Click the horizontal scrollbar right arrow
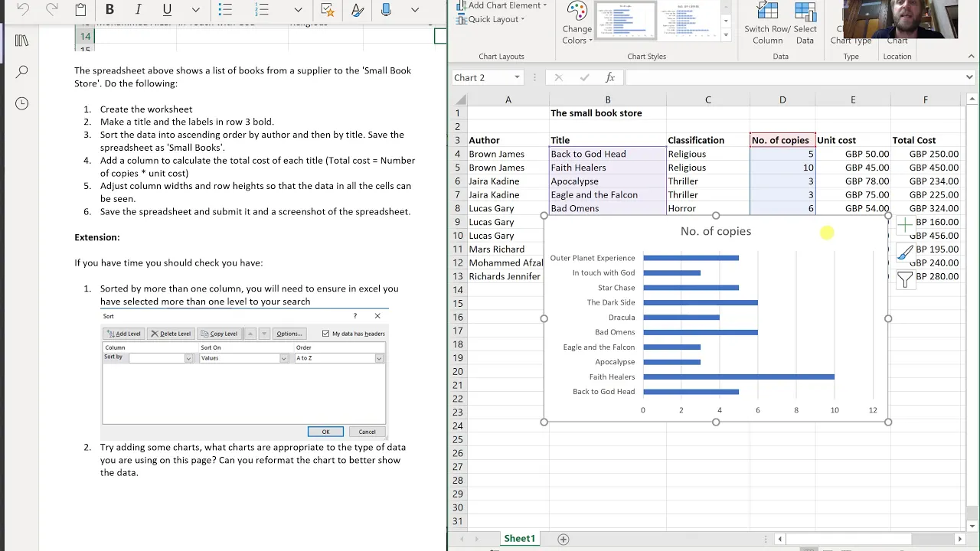This screenshot has height=551, width=980. point(960,539)
